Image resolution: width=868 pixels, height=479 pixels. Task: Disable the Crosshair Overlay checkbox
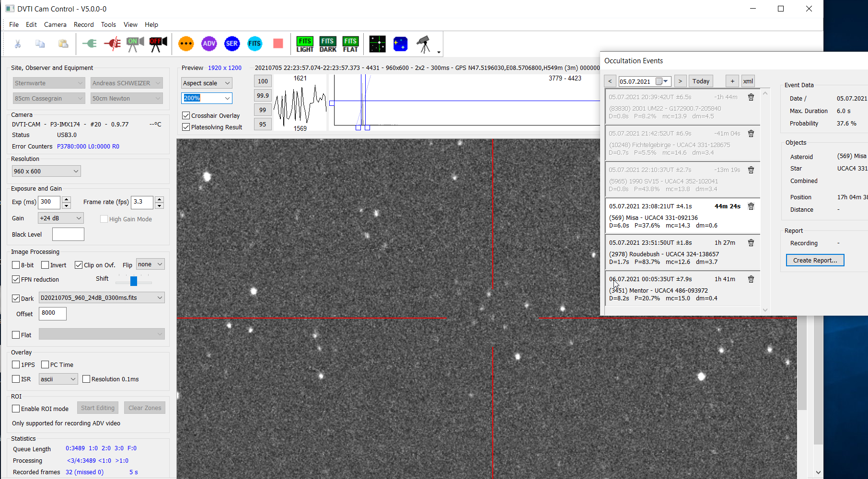(x=186, y=115)
